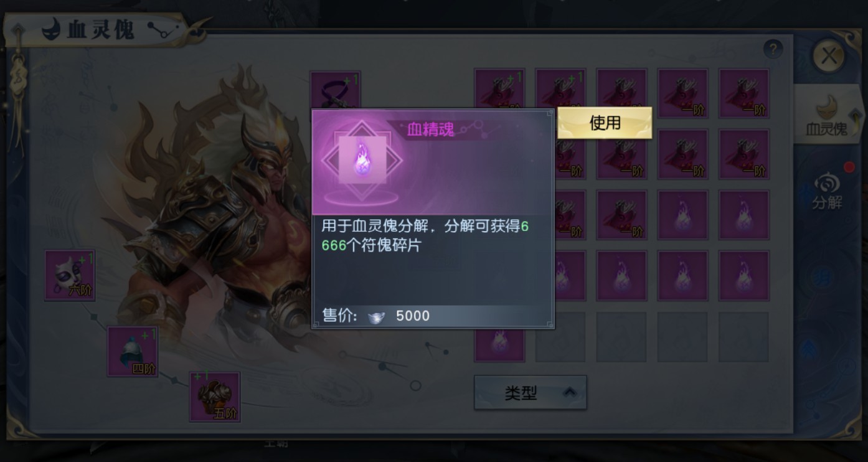
Task: Open the 分解 side tab
Action: (827, 191)
